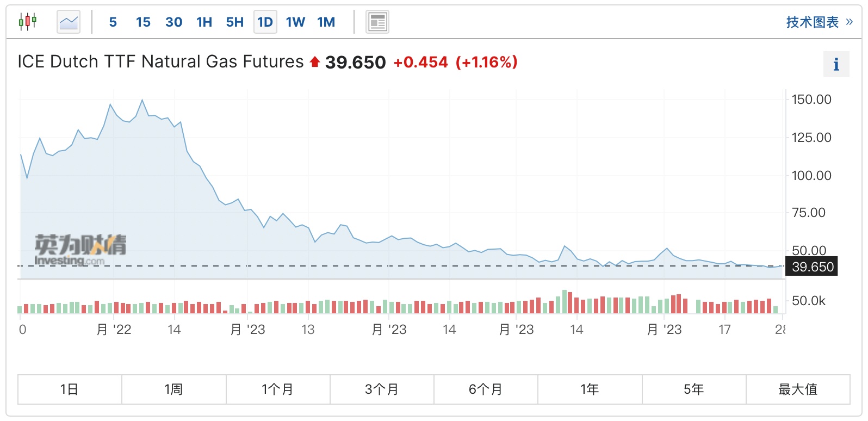This screenshot has width=868, height=421.
Task: Select the 1W interval
Action: click(x=295, y=22)
